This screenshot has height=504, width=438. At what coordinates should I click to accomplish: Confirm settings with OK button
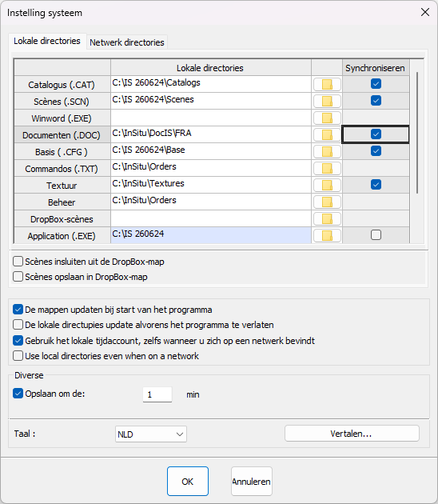point(188,481)
